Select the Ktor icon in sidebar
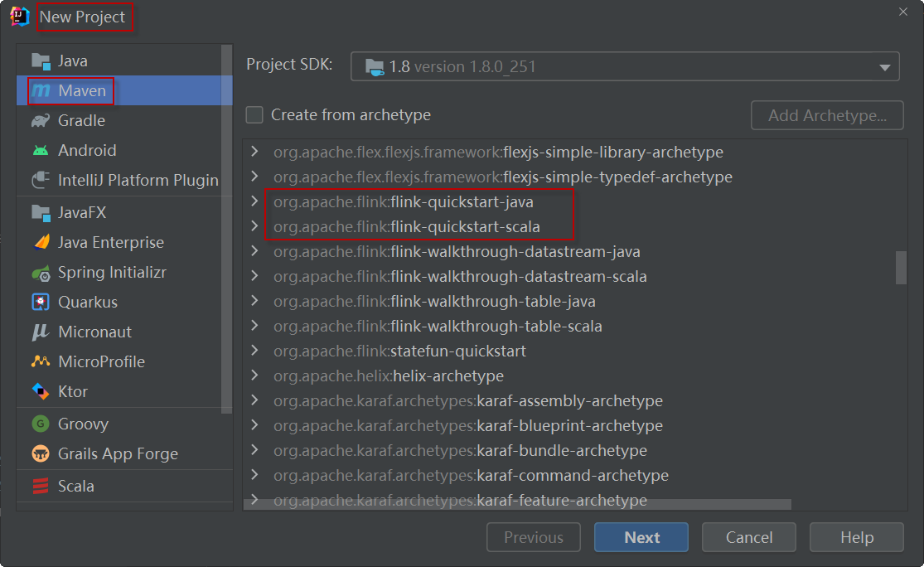Viewport: 924px width, 567px height. point(41,392)
